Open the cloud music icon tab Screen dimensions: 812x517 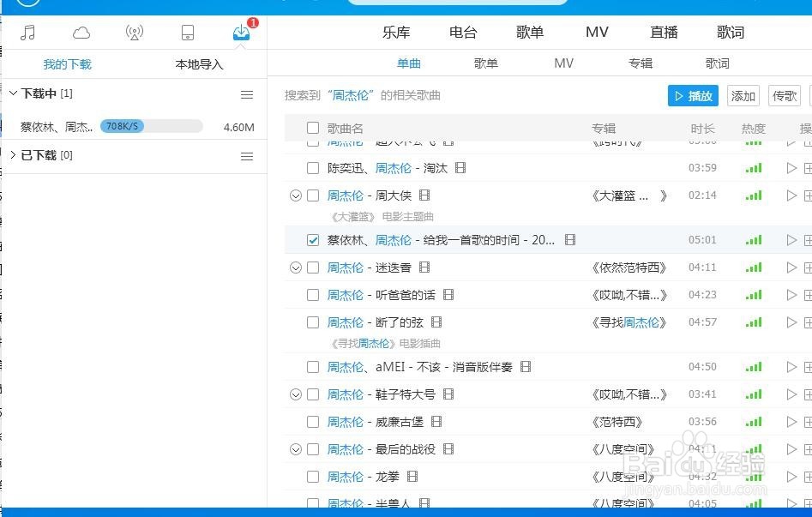81,33
